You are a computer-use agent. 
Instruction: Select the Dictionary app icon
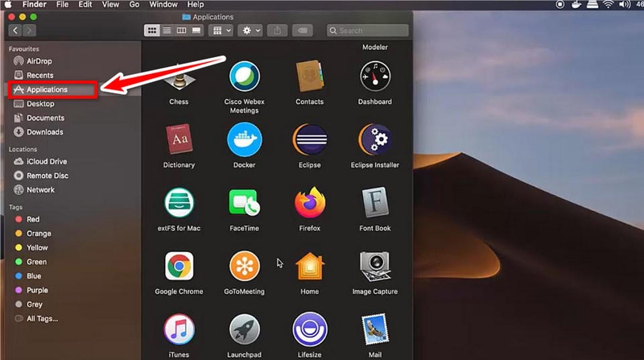179,139
